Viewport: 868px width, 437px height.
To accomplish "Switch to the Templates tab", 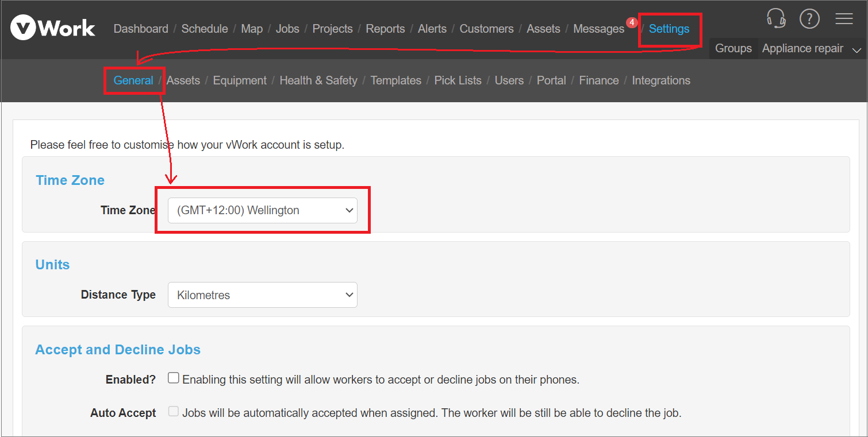I will pyautogui.click(x=395, y=80).
